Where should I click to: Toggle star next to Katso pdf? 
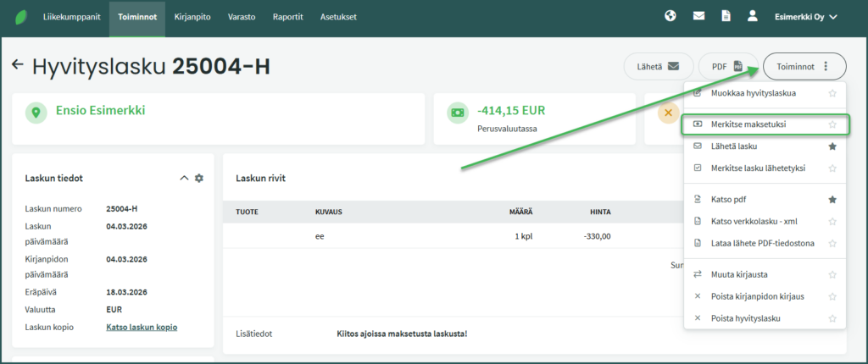click(x=832, y=200)
